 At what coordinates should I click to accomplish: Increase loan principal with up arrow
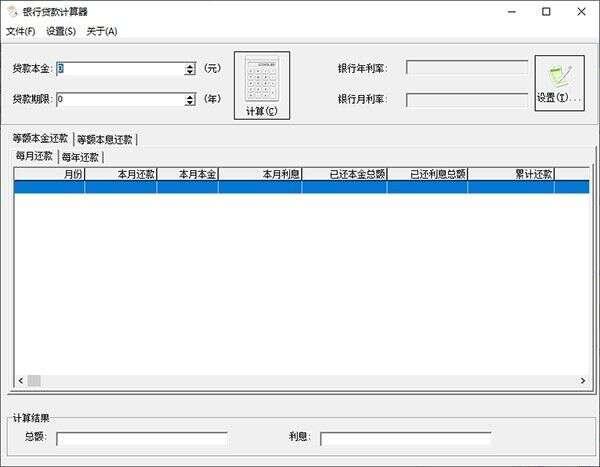190,66
